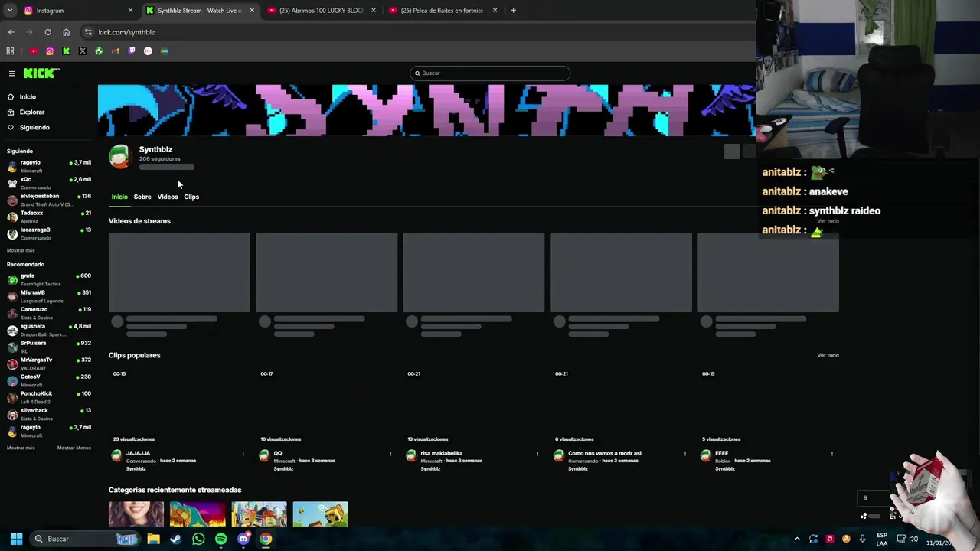
Task: Open recommended channel agusneta
Action: tap(49, 330)
